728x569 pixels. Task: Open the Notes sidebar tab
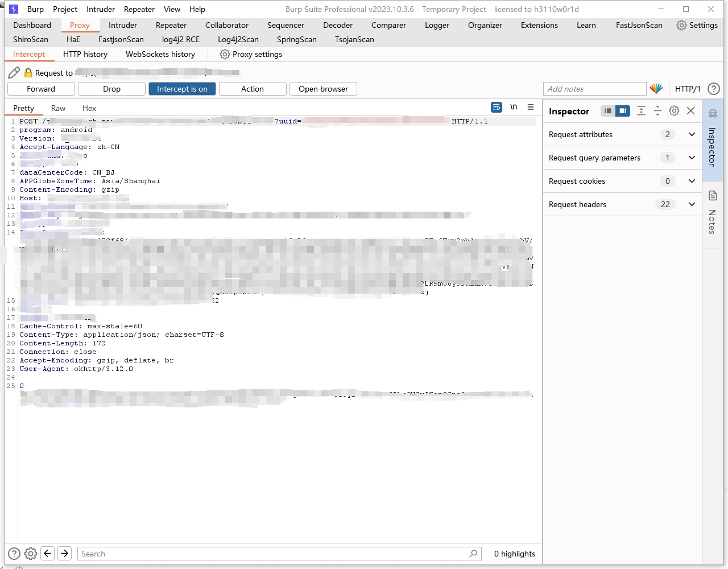713,215
